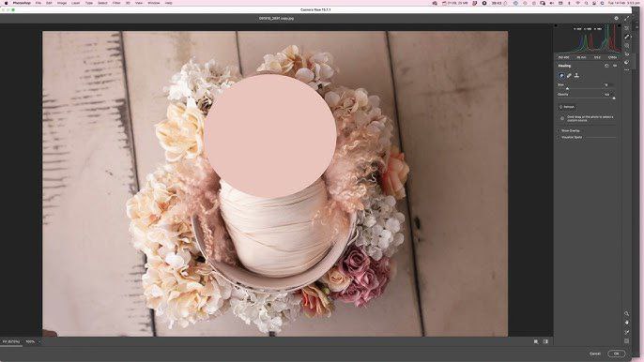644x362 pixels.
Task: Select the Color Sampler tool
Action: coord(627,332)
